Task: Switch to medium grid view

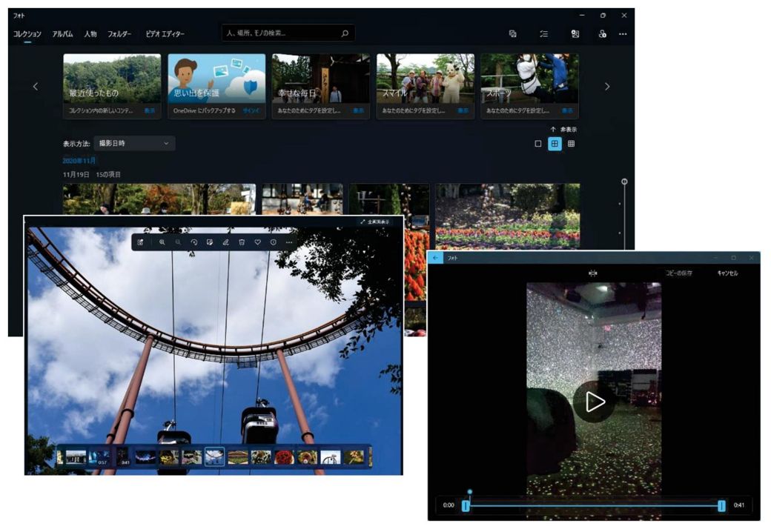Action: 555,144
